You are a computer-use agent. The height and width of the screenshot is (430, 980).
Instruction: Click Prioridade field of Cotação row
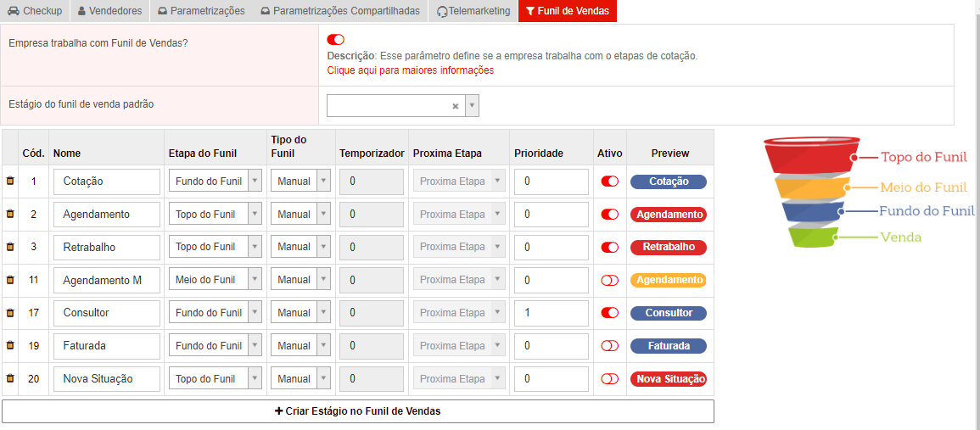552,181
